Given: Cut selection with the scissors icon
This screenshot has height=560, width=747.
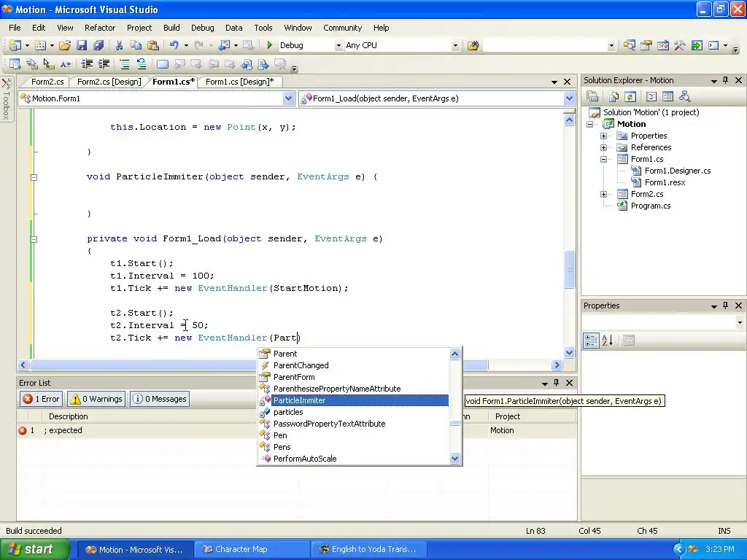Looking at the screenshot, I should 119,45.
